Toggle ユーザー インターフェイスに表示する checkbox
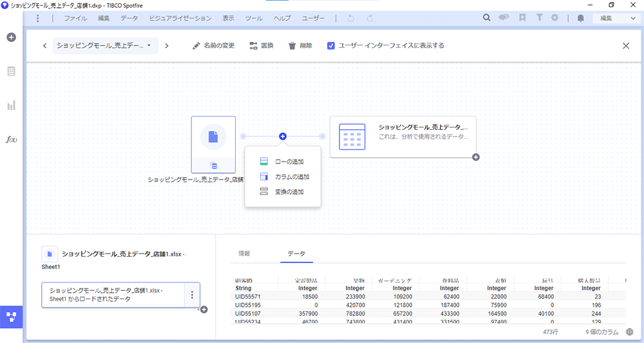Viewport: 644px width, 343px height. (330, 46)
